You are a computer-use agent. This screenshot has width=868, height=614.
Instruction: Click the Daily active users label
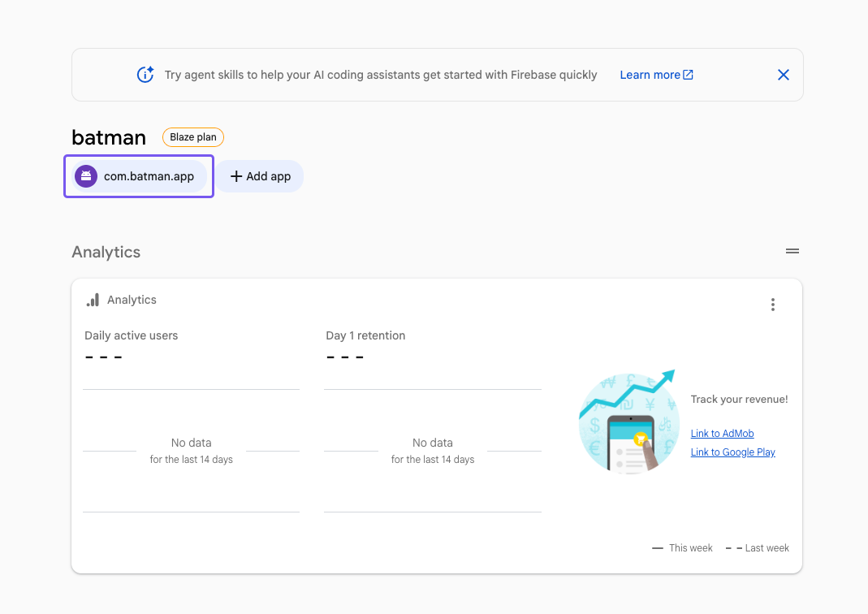[132, 335]
